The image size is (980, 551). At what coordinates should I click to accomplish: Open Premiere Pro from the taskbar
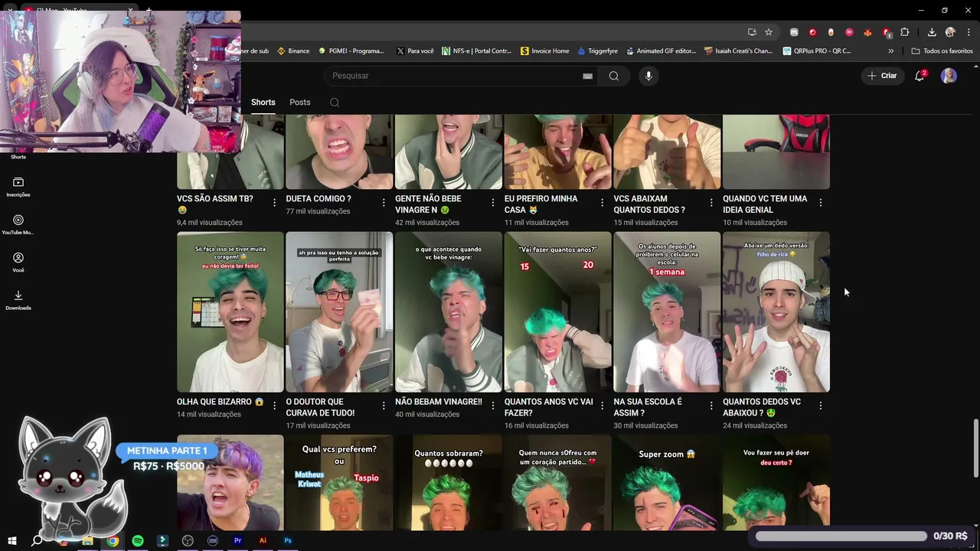tap(237, 540)
